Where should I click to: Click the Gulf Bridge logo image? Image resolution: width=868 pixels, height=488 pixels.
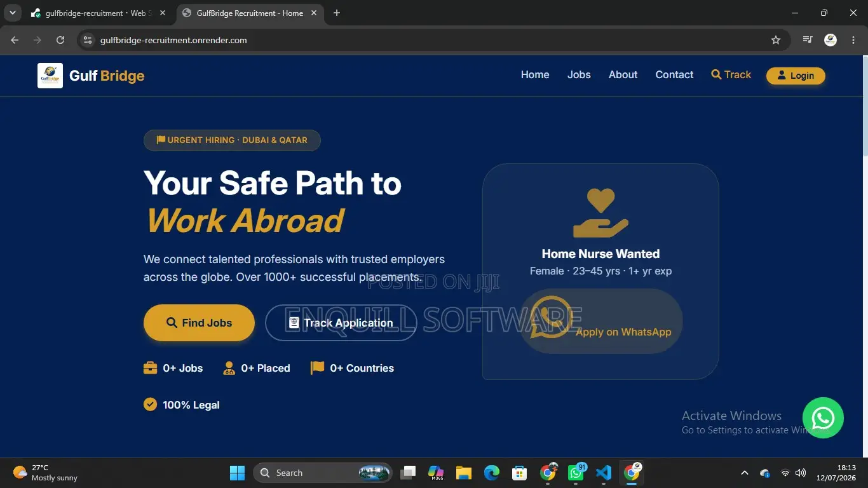[50, 76]
